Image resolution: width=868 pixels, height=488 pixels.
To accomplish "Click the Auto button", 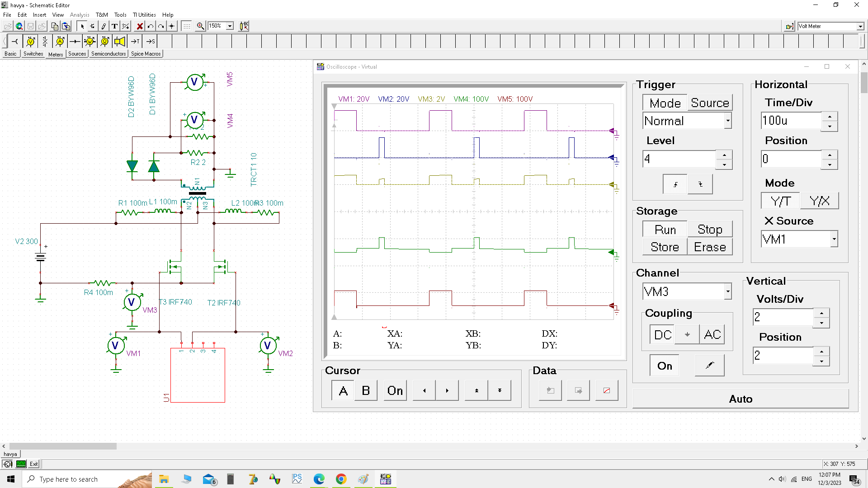I will click(741, 399).
